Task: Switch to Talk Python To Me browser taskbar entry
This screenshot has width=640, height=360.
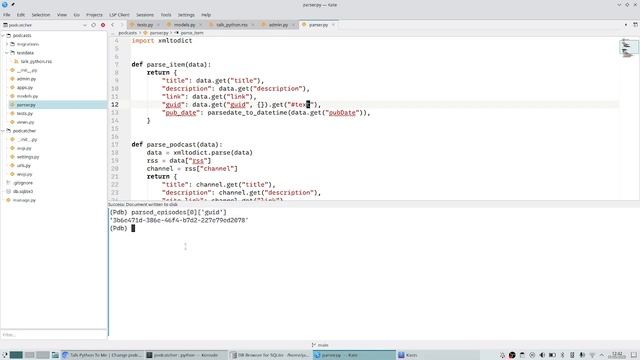Action: [x=102, y=355]
